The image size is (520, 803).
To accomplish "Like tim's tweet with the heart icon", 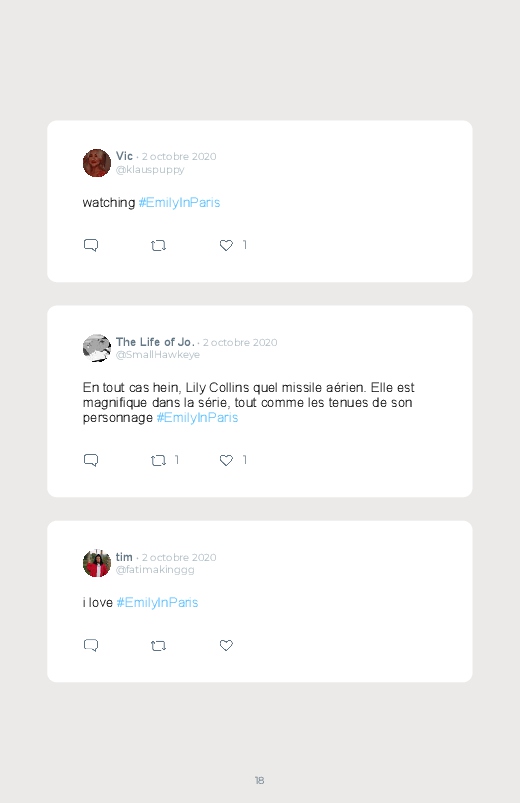I will tap(226, 645).
